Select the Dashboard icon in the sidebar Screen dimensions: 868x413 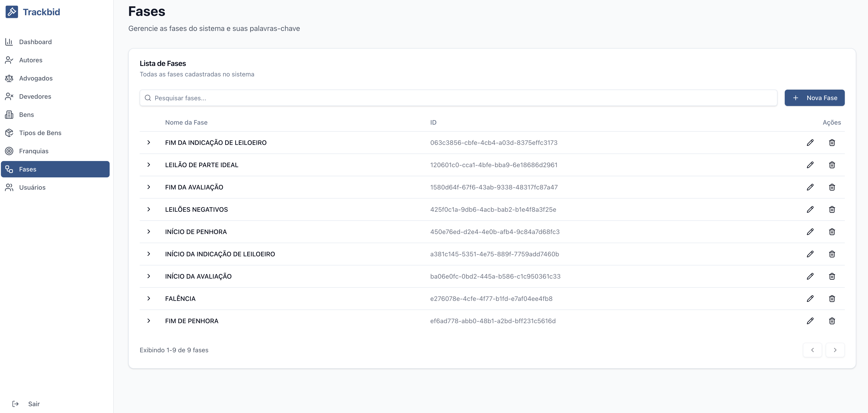(x=9, y=42)
